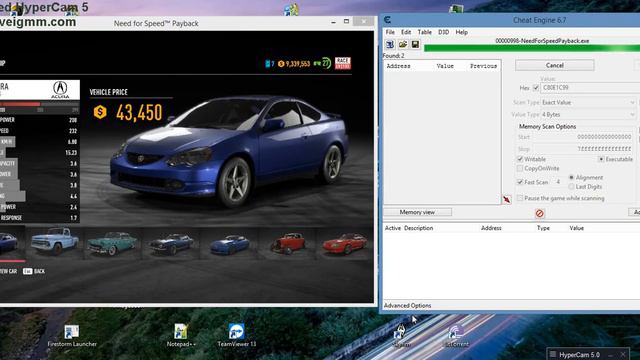Select the teal classic car thumbnail

point(112,242)
